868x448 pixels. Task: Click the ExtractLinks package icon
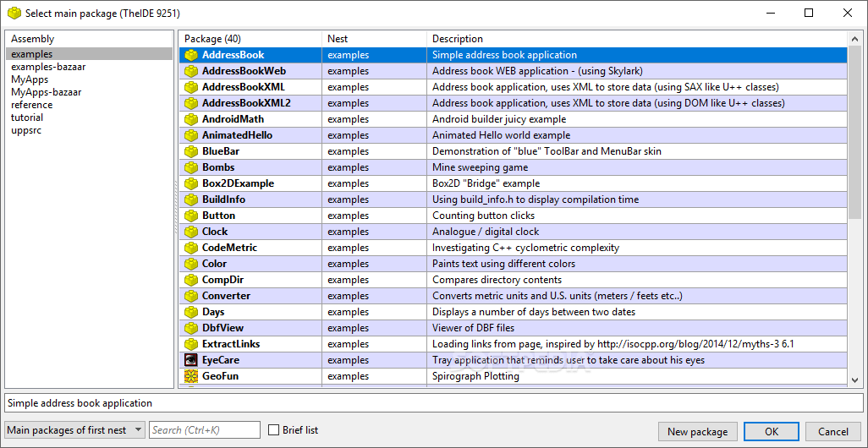pos(191,344)
